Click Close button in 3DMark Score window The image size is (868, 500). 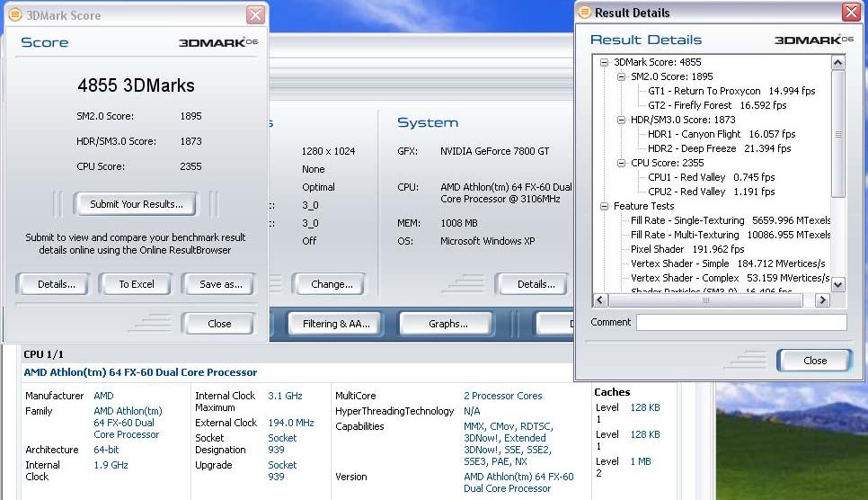(x=219, y=324)
